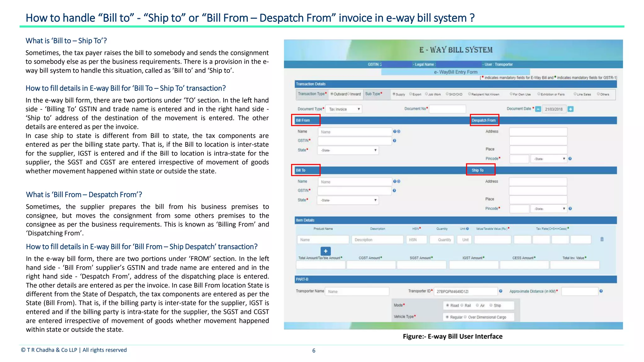The width and height of the screenshot is (644, 362).
Task: Select the Over Dimensional Cargo vehicle type
Action: 465,317
